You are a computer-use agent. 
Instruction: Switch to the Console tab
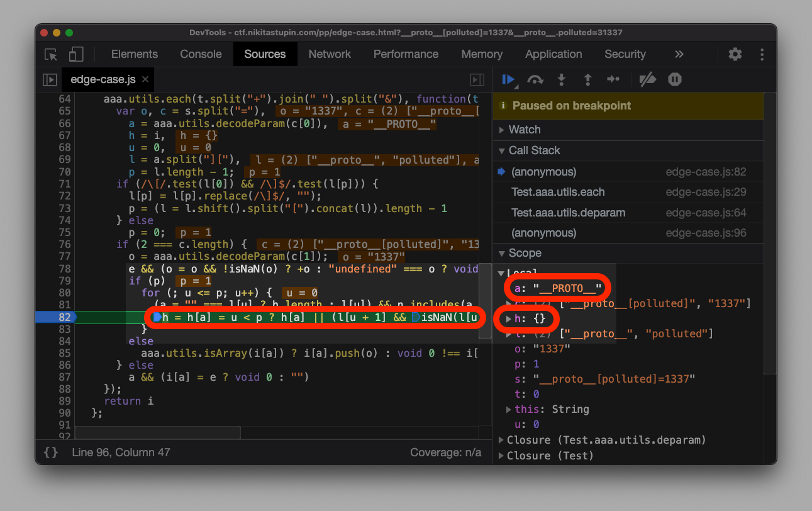[x=201, y=54]
